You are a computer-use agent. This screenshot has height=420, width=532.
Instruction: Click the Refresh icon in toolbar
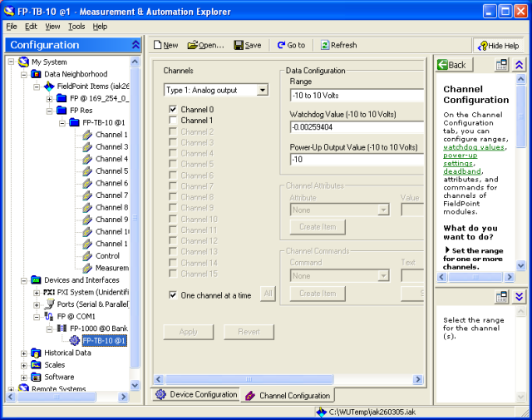coord(325,45)
